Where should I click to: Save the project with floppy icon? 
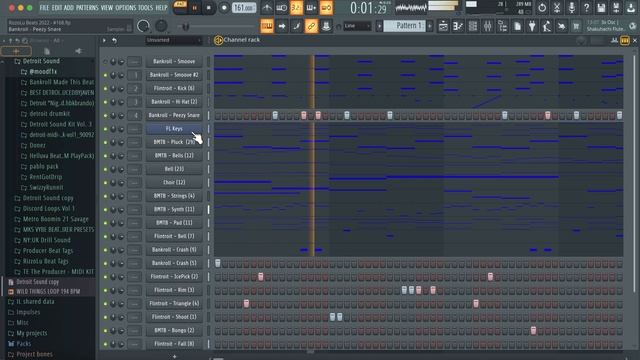(601, 7)
